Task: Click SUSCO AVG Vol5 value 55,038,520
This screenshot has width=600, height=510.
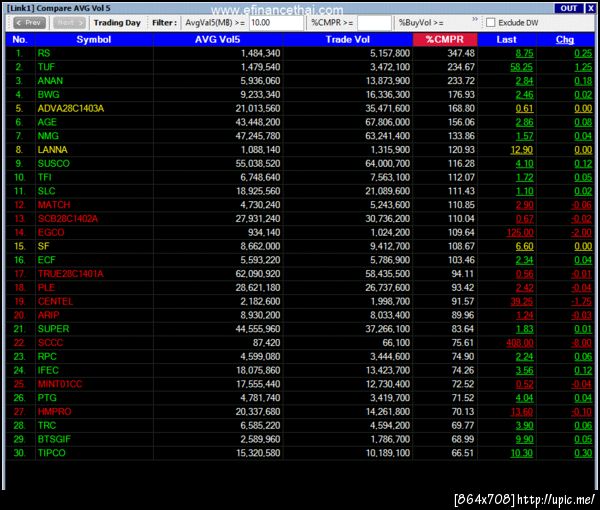Action: [x=258, y=163]
